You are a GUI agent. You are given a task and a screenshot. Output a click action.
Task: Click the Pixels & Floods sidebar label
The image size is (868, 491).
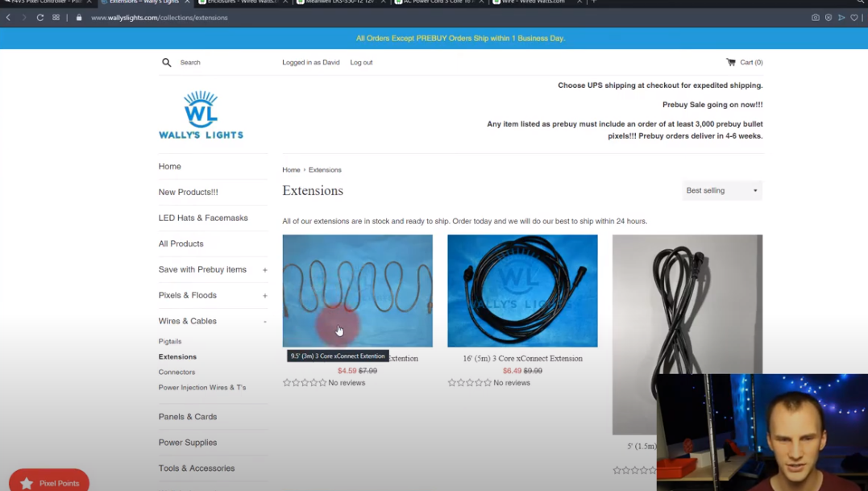[187, 295]
